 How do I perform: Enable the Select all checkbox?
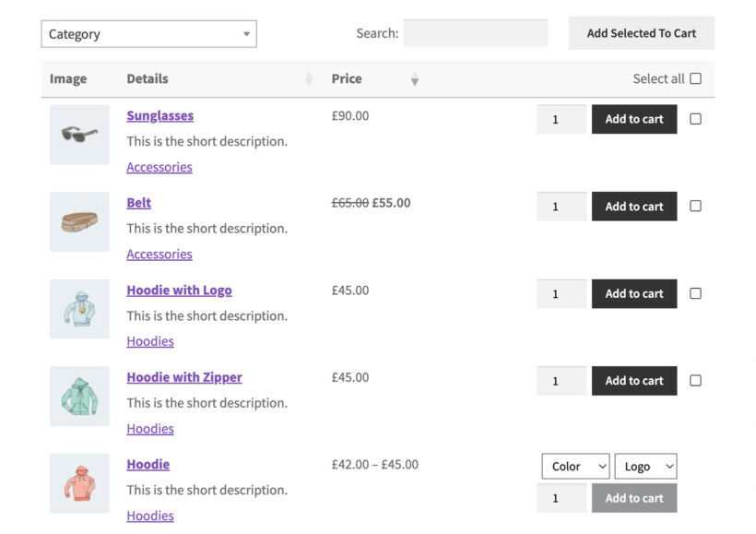(x=694, y=78)
